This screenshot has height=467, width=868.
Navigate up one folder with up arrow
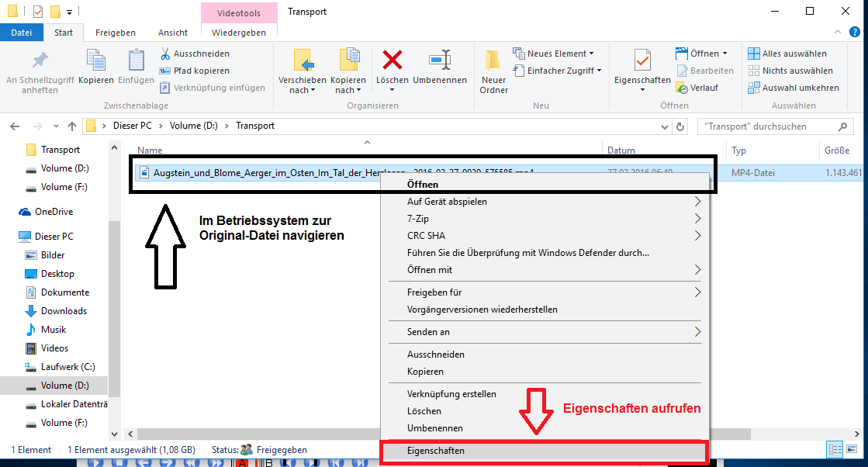pyautogui.click(x=72, y=126)
